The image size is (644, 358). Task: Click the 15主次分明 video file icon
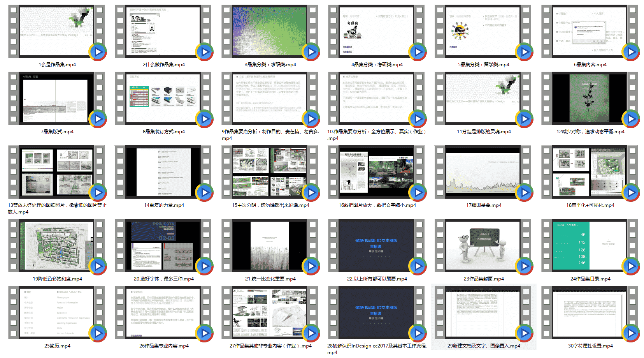(x=270, y=172)
